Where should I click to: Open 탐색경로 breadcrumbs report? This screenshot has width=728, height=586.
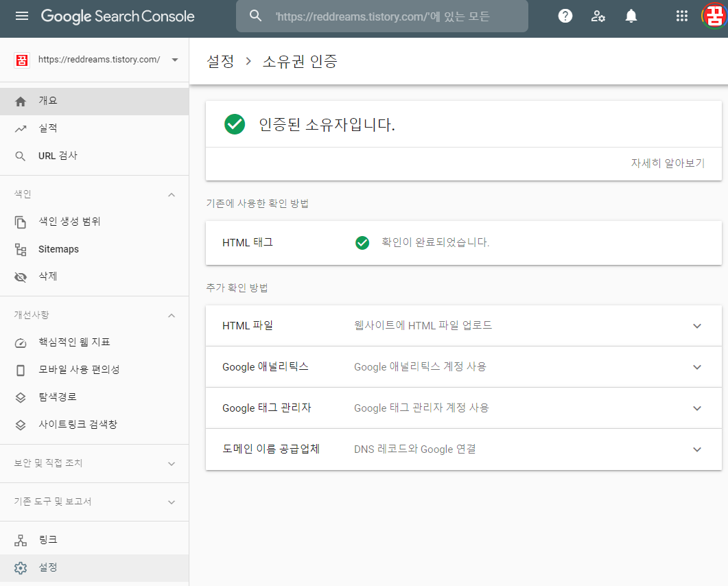[x=94, y=397]
